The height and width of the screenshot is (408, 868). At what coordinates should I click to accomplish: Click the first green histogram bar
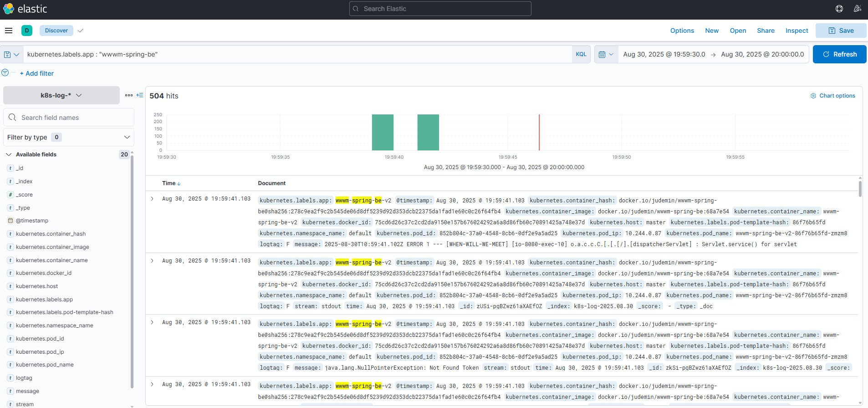coord(383,132)
